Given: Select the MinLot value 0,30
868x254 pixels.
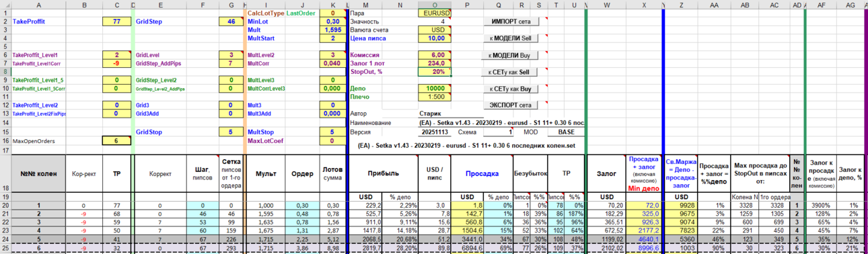Looking at the screenshot, I should (x=332, y=22).
